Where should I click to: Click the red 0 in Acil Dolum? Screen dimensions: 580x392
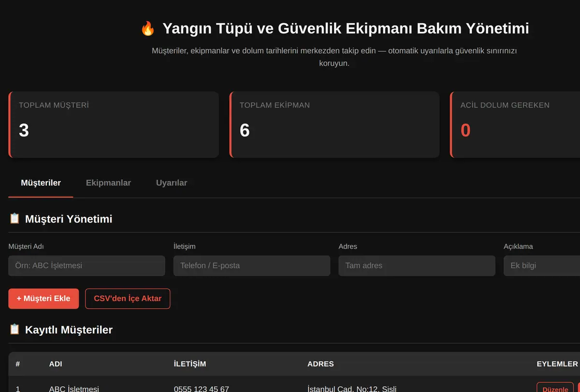(x=465, y=131)
